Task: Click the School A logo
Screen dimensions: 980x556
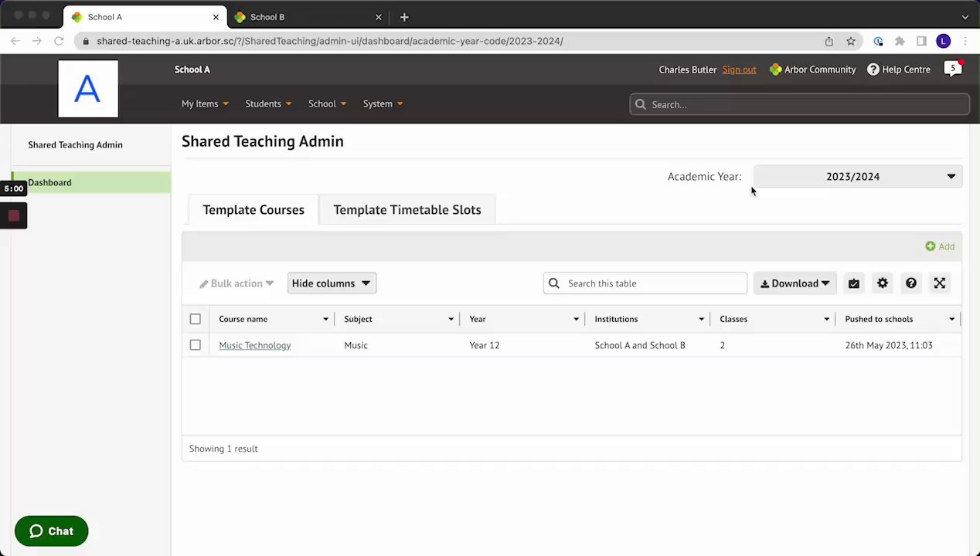Action: (x=88, y=89)
